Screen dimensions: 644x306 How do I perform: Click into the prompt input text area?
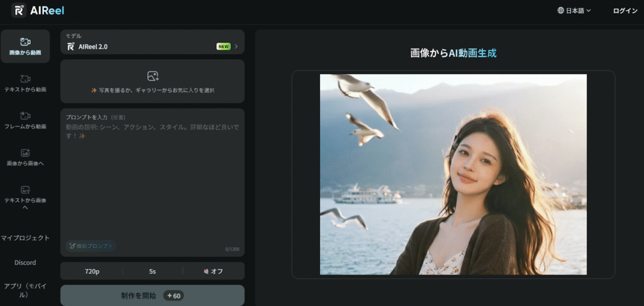pos(152,183)
